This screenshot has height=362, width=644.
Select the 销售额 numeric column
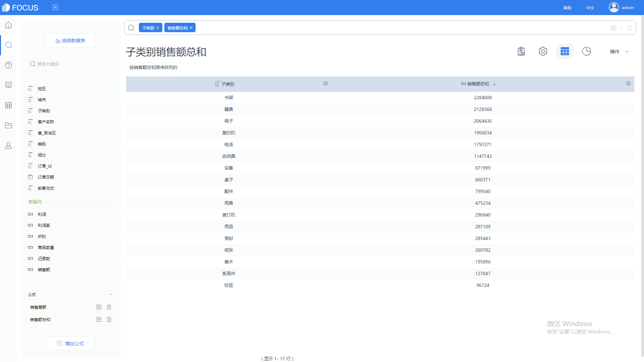coord(44,270)
